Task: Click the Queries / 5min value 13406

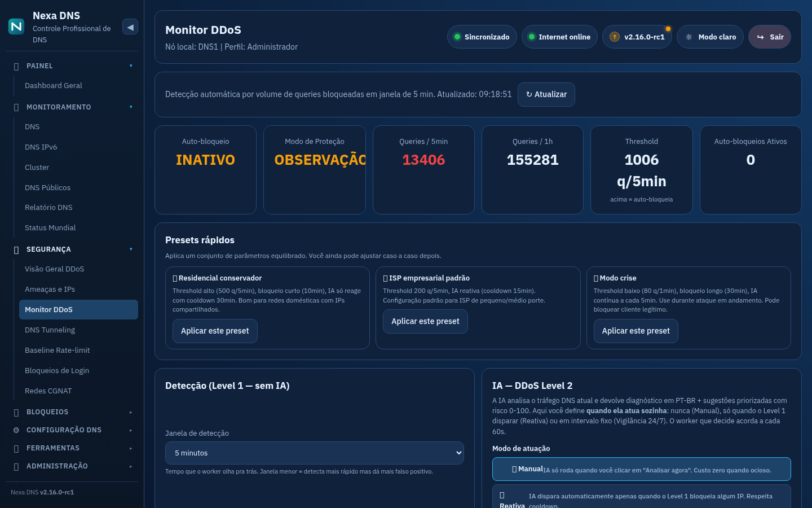Action: [x=423, y=160]
